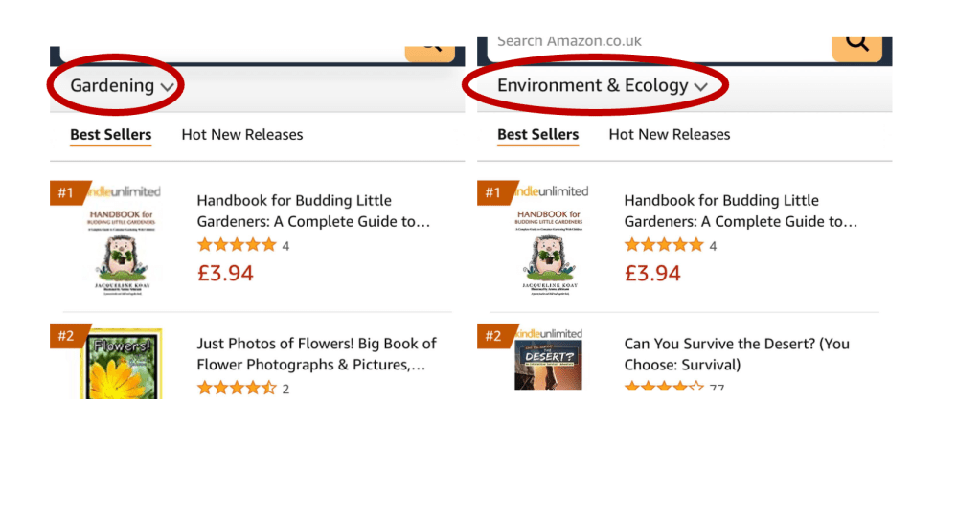Open Handbook cover thumbnail in Environment & Ecology list
The width and height of the screenshot is (980, 514).
[x=547, y=247]
